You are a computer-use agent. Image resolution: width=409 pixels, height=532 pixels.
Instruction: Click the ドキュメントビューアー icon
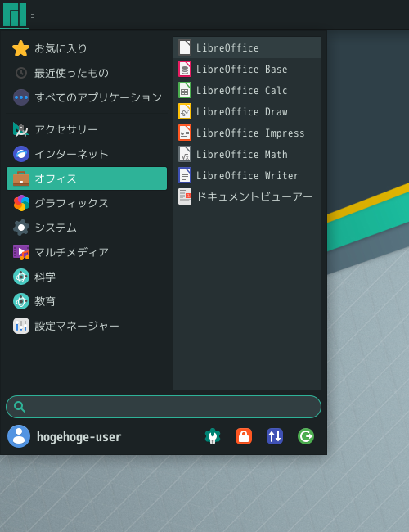185,196
